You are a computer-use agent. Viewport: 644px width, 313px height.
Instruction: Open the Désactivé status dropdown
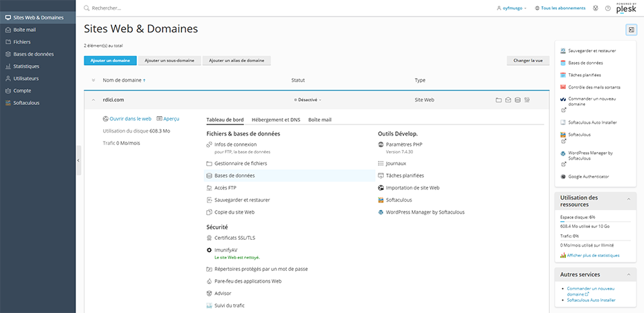307,100
